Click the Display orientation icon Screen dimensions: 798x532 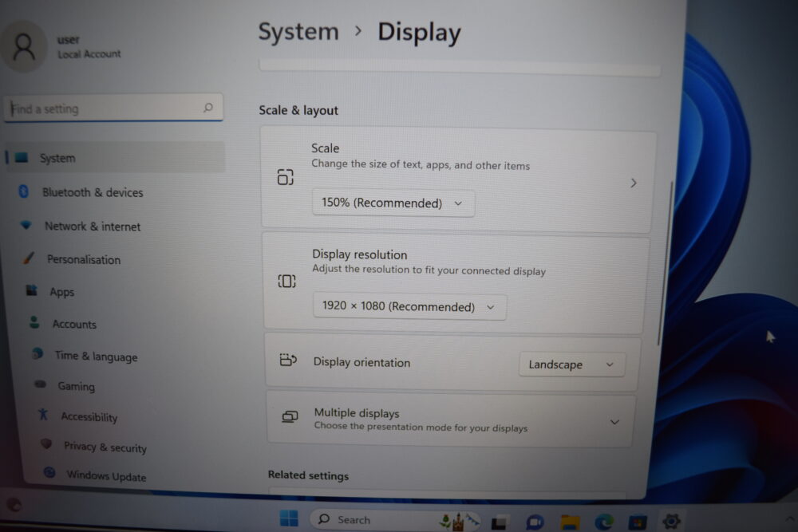(288, 360)
